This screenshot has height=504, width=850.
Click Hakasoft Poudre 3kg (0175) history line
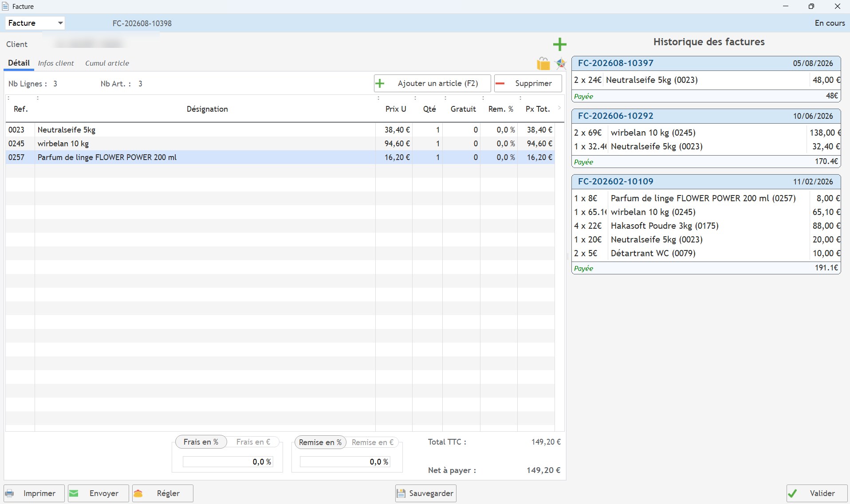click(706, 226)
